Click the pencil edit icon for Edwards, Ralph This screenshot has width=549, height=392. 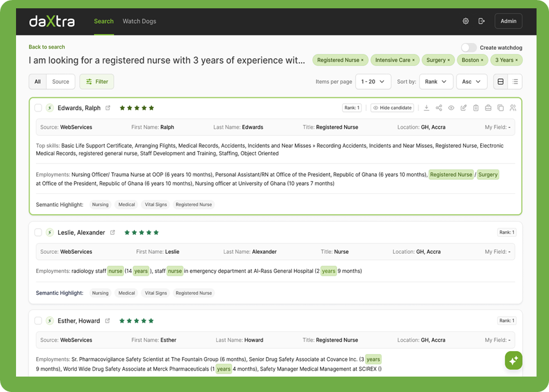coord(464,108)
